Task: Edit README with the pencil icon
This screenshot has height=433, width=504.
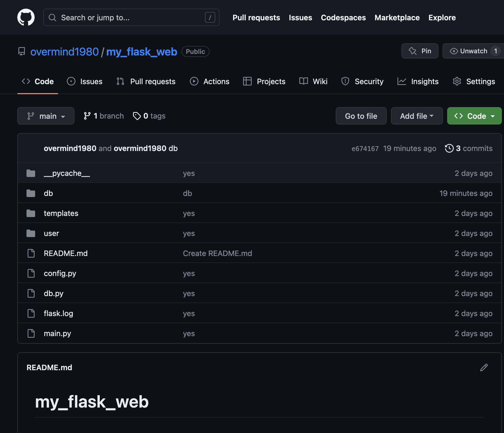Action: coord(484,368)
